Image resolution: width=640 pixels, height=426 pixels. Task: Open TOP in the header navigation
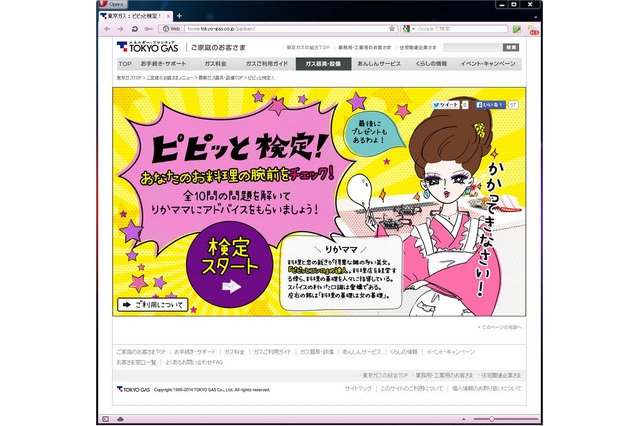point(125,64)
